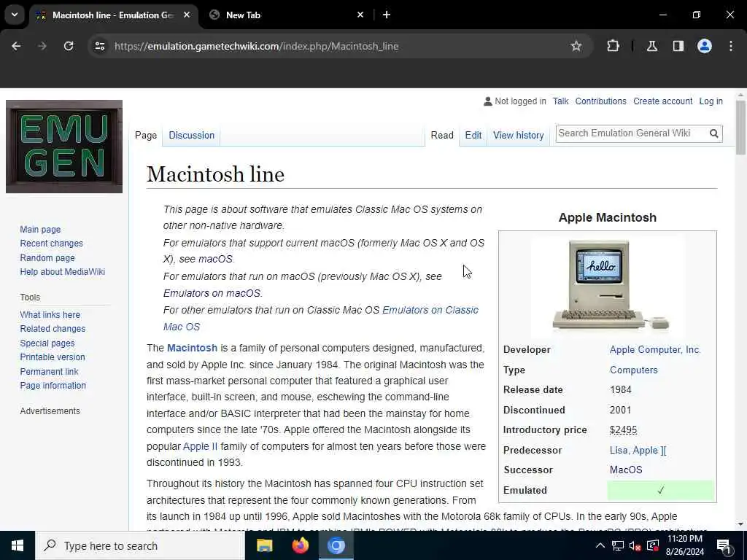The image size is (747, 560).
Task: Click the Log in link
Action: (x=711, y=101)
